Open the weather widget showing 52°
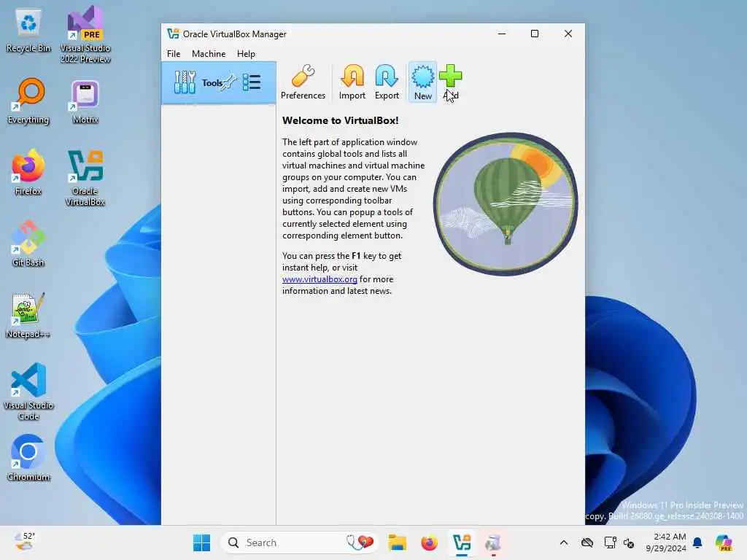Image resolution: width=747 pixels, height=560 pixels. point(25,542)
